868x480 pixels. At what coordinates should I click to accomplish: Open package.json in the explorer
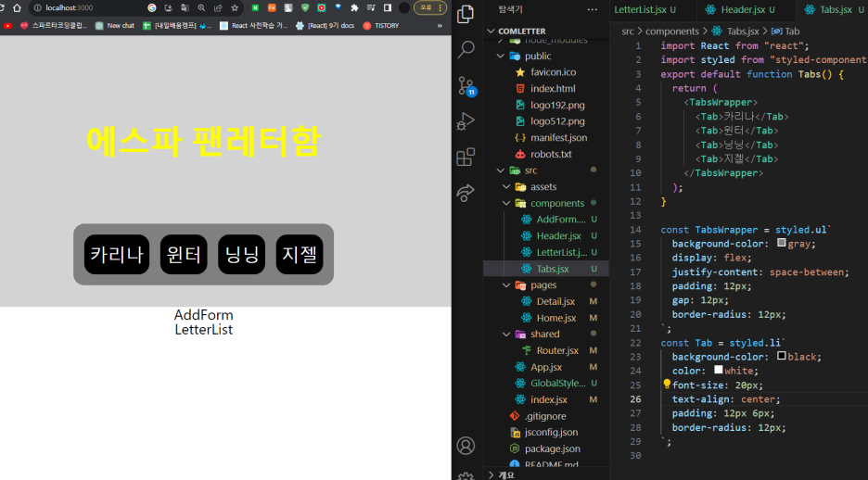coord(546,448)
